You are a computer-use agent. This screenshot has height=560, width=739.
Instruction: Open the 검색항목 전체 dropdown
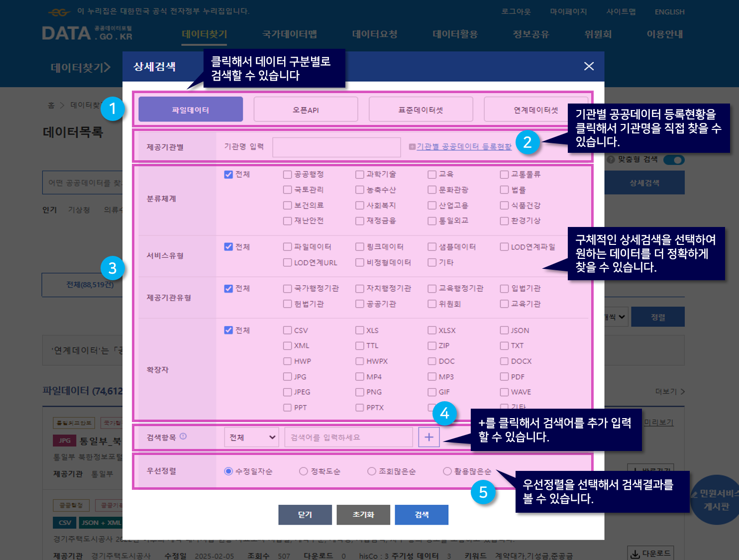coord(251,437)
